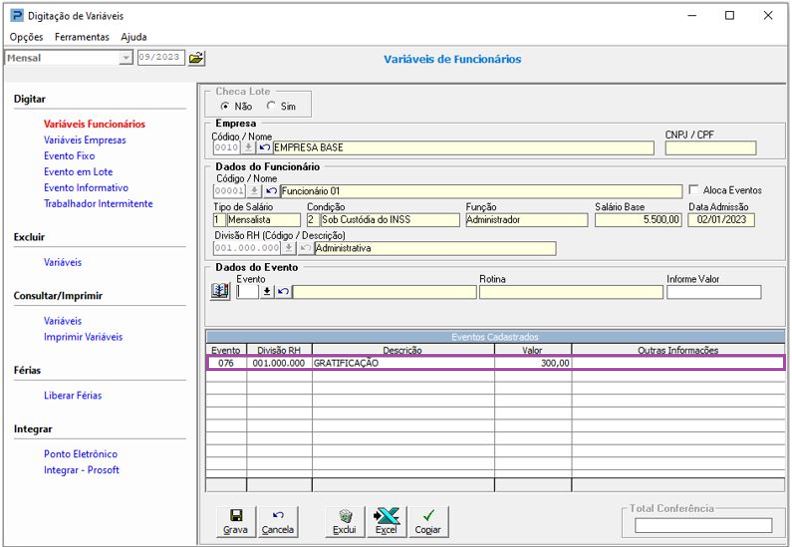
Task: Click the Valor column header
Action: (x=532, y=350)
